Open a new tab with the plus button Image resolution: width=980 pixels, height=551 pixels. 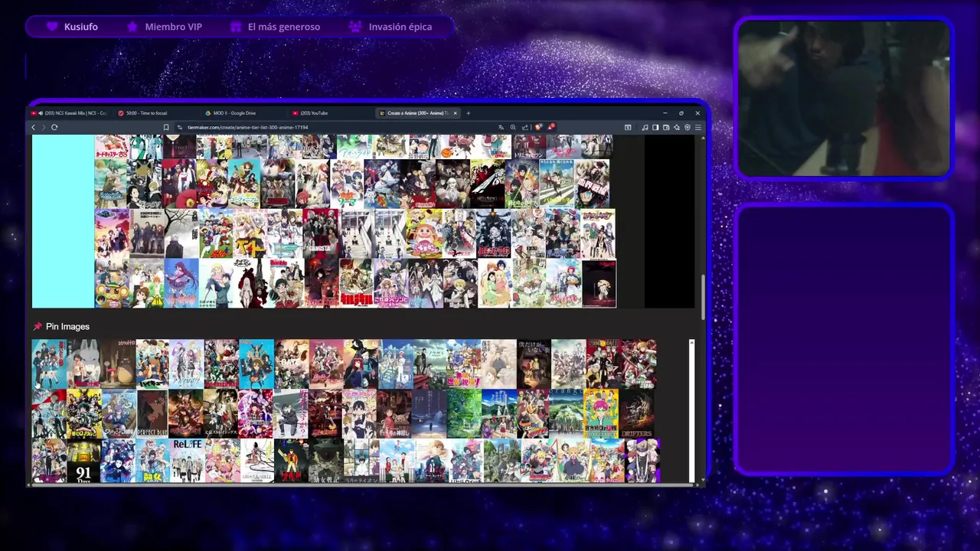469,113
